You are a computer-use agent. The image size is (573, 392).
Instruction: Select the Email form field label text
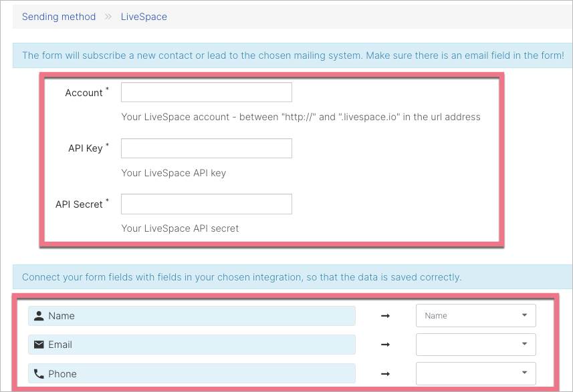click(60, 345)
